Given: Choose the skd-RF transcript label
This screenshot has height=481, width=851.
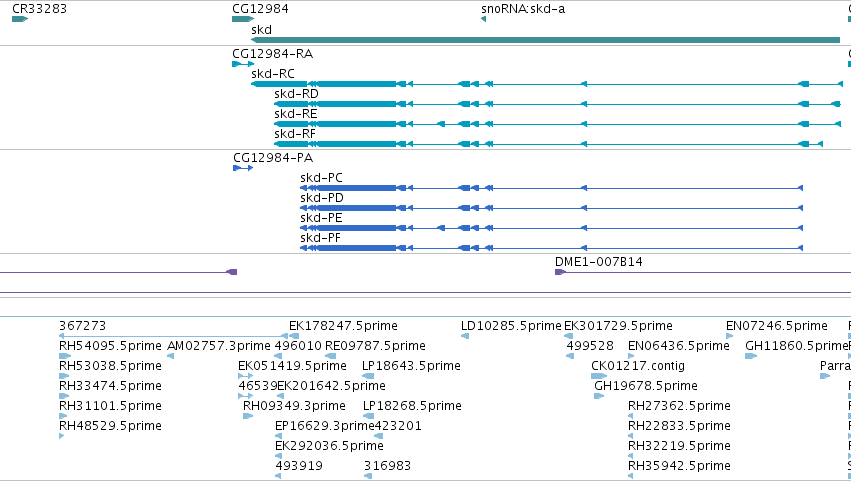Looking at the screenshot, I should pos(295,134).
